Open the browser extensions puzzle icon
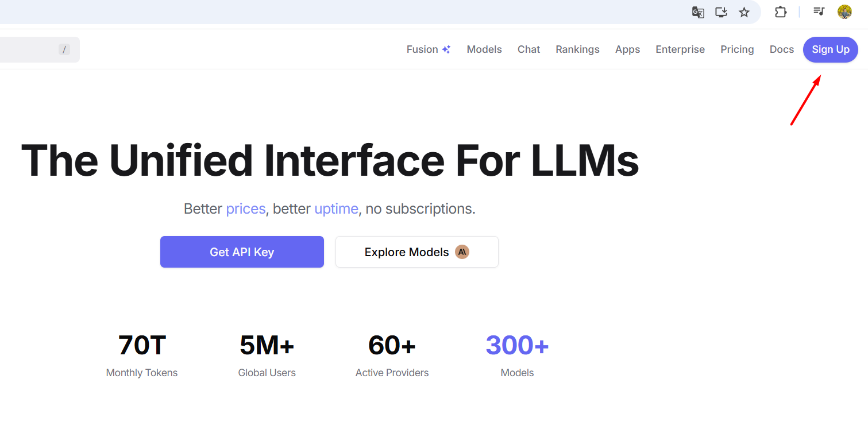 (x=780, y=12)
